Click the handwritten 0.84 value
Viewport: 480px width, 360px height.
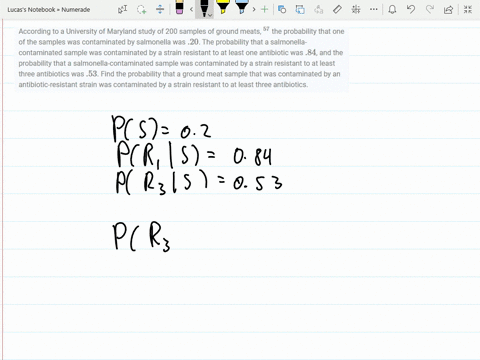(x=253, y=157)
